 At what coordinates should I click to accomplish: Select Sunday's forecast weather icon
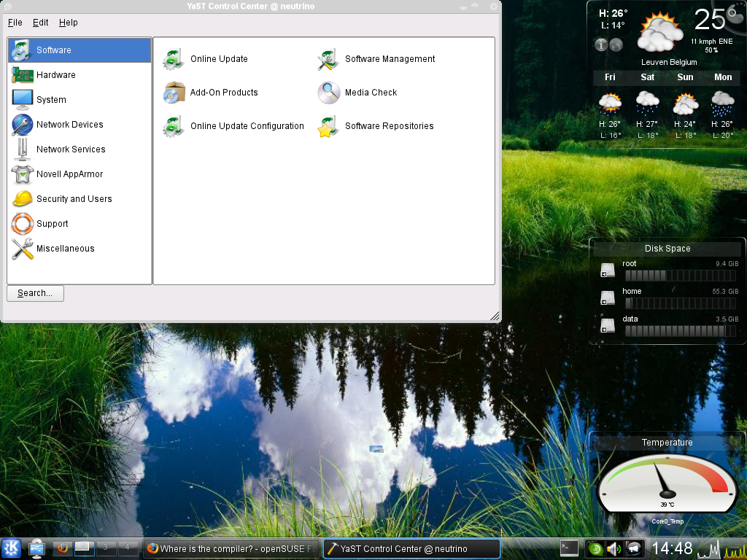point(685,104)
